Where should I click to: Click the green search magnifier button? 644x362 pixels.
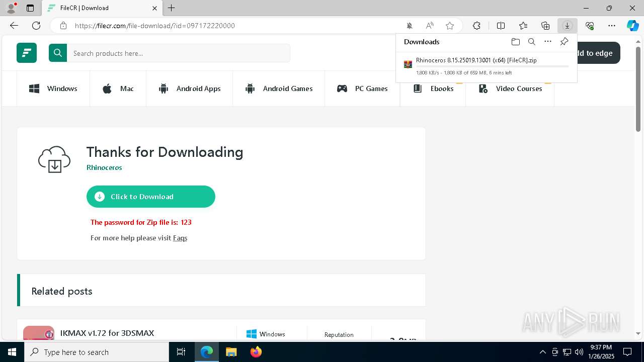tap(58, 53)
